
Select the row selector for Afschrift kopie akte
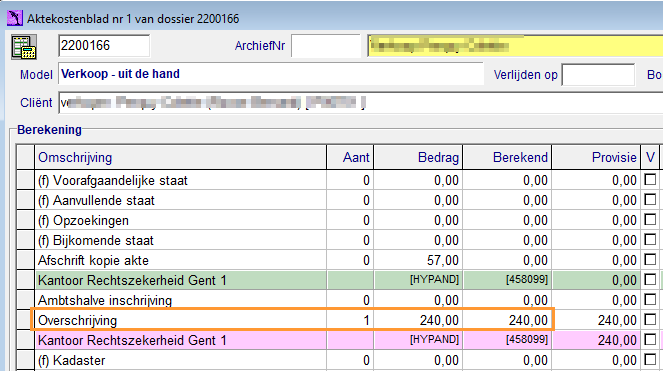(x=25, y=260)
